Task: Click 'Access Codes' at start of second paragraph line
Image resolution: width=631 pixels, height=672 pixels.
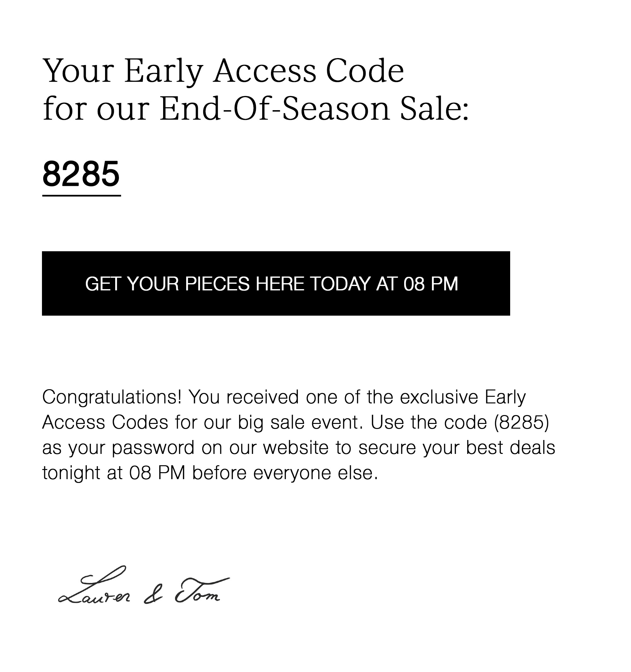Action: pyautogui.click(x=105, y=422)
